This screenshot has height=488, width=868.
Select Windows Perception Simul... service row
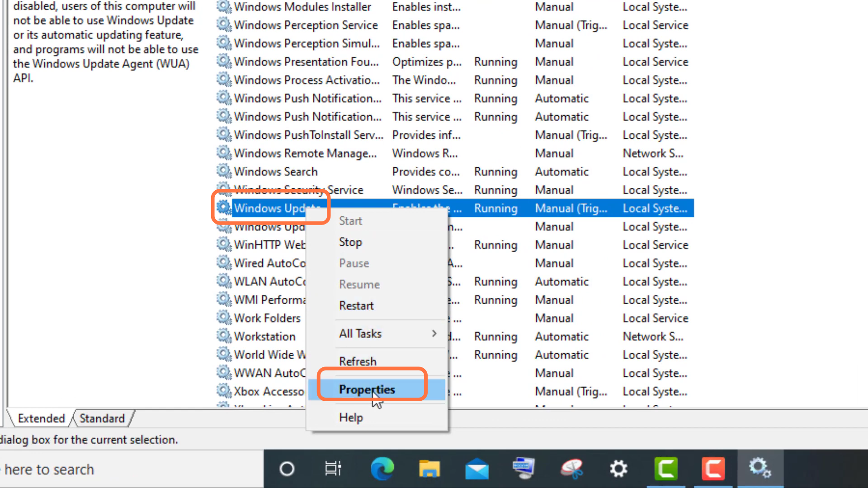point(454,43)
